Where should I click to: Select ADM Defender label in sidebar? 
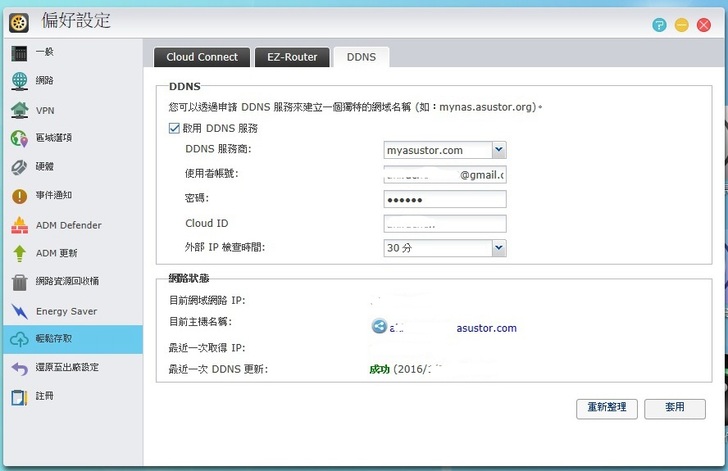click(x=69, y=225)
